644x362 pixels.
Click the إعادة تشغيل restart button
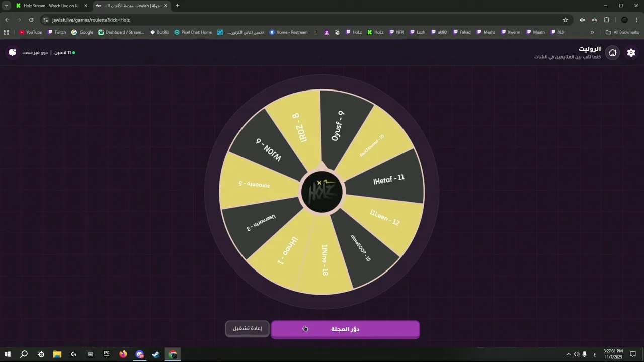(x=247, y=328)
